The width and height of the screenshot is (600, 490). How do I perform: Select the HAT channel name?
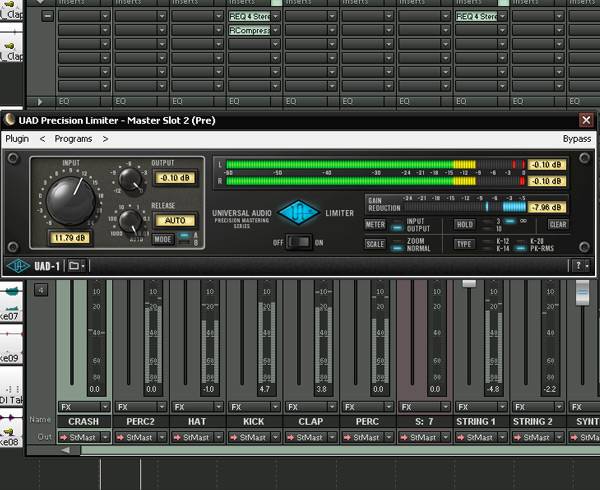pos(197,422)
